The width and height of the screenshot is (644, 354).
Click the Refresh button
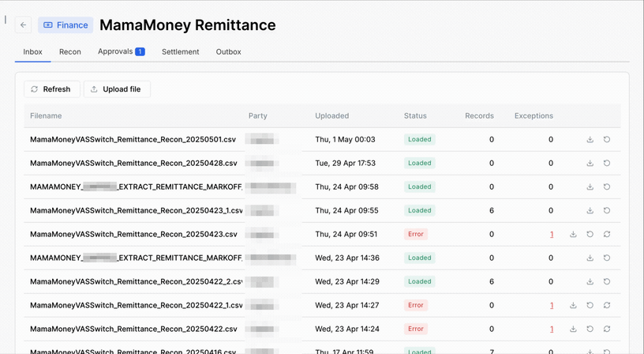coord(52,89)
